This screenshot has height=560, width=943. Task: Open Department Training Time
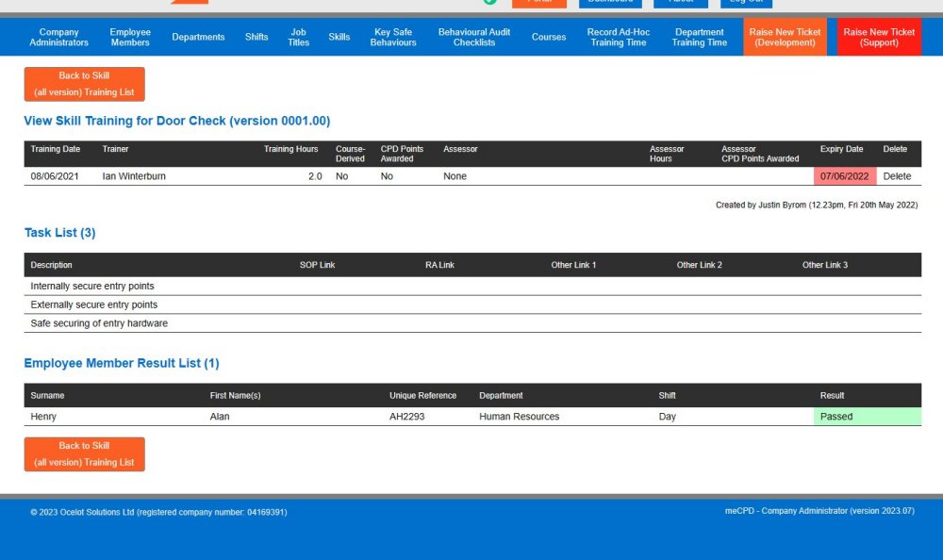[x=700, y=37]
